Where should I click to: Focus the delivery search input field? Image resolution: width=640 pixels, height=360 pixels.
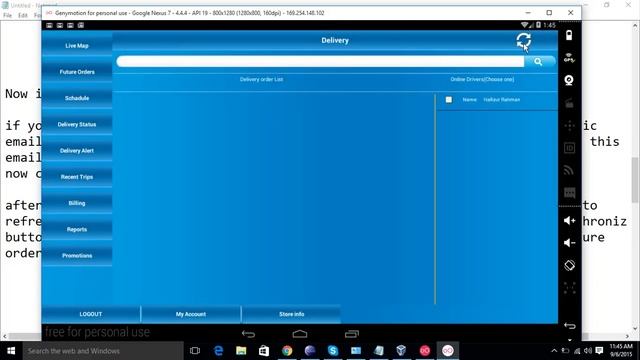coord(320,62)
